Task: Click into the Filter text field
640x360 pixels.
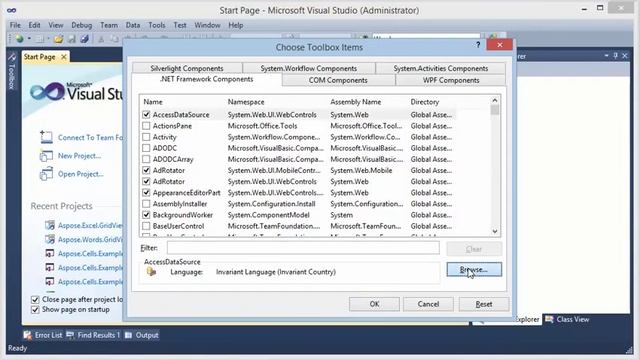Action: pos(303,248)
